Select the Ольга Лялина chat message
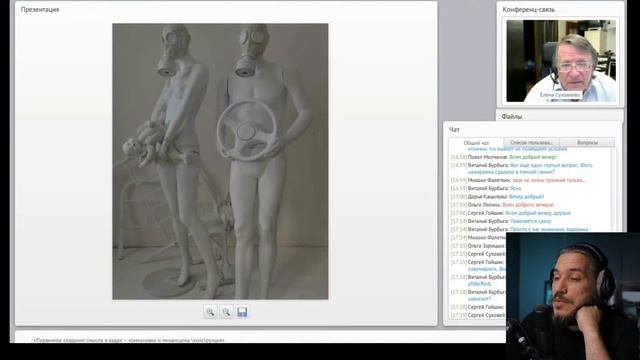The image size is (640, 360). [x=502, y=205]
